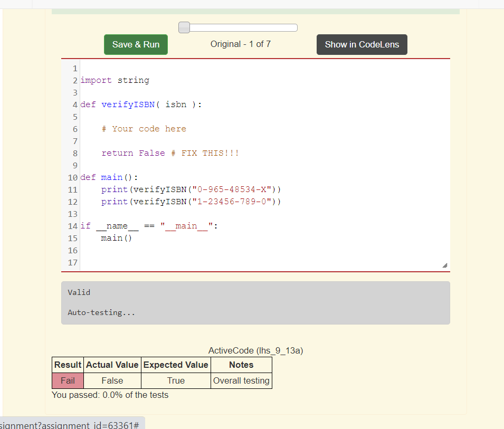Click the 'Overall testing' notes cell
This screenshot has height=429, width=504.
tap(241, 380)
